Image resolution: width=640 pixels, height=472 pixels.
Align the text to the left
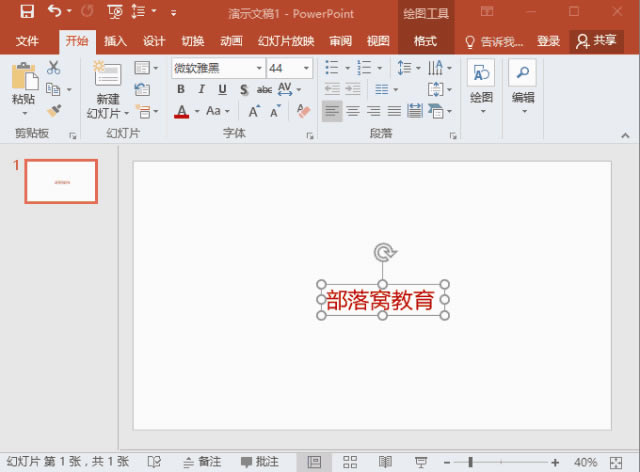click(x=332, y=111)
